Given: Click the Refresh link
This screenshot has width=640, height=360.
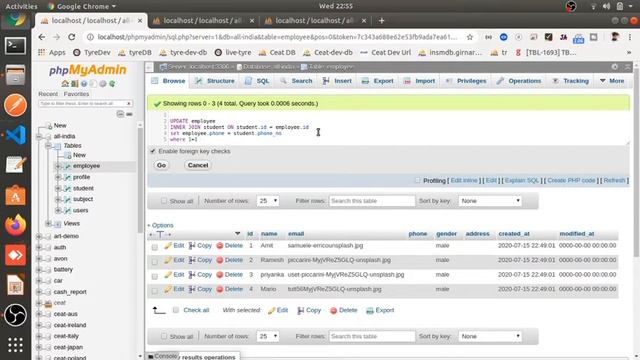Looking at the screenshot, I should coord(614,180).
